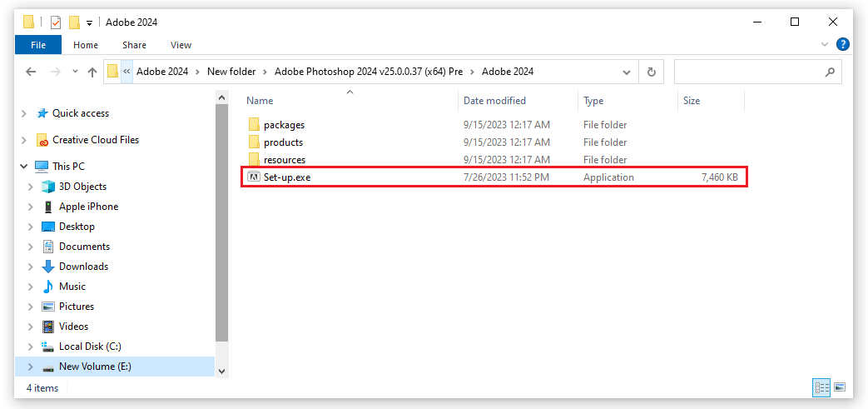The image size is (868, 409).
Task: Sort files by the Size column
Action: pyautogui.click(x=692, y=100)
